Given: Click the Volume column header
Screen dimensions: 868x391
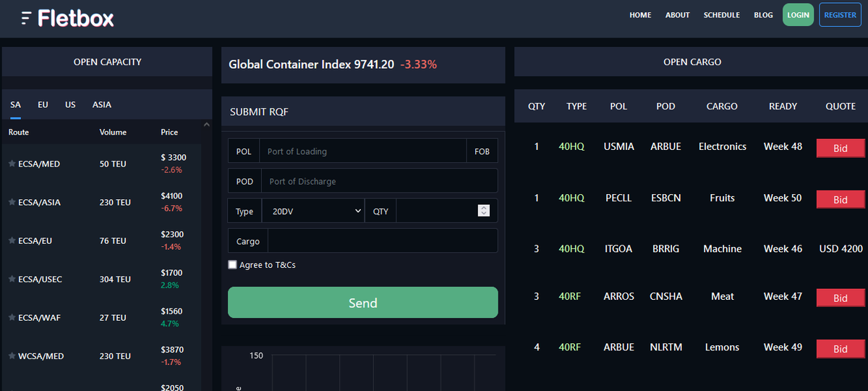Looking at the screenshot, I should (x=113, y=133).
